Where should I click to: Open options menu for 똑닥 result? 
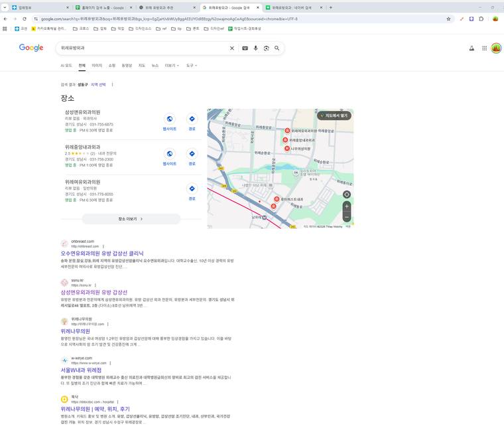(x=118, y=402)
